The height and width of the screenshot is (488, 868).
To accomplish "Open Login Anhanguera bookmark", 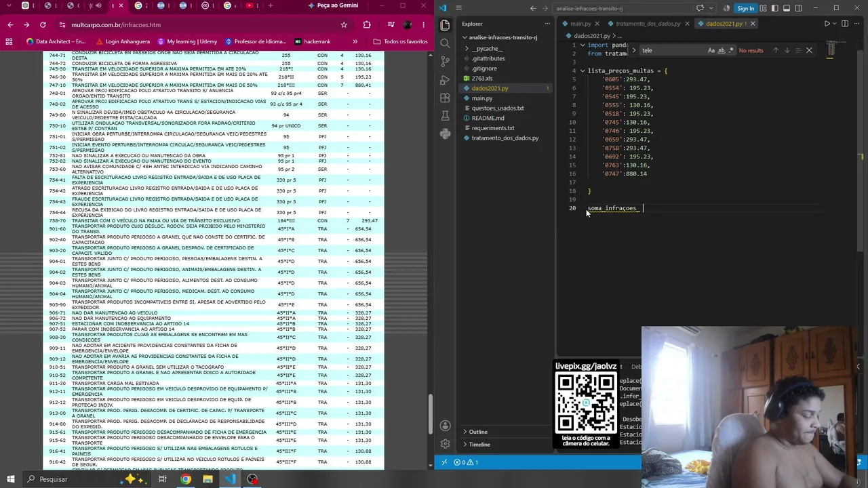I will point(123,41).
